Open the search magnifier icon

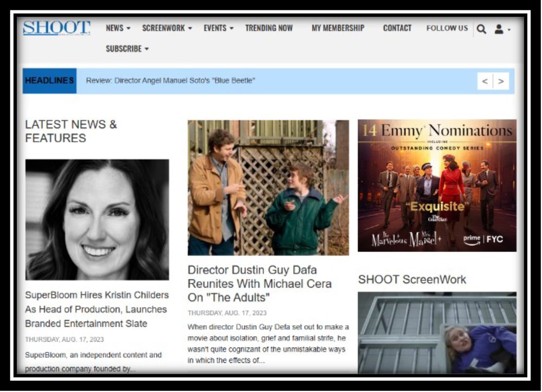481,29
